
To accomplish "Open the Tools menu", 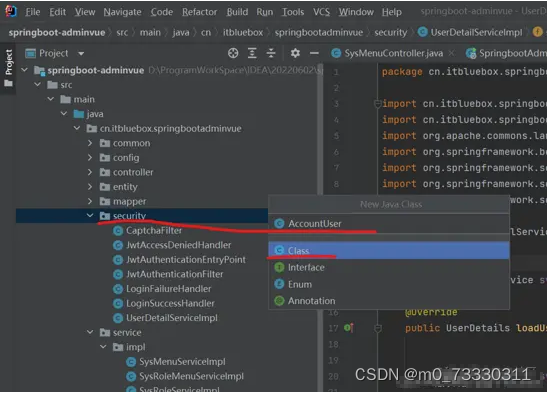I will click(x=293, y=12).
